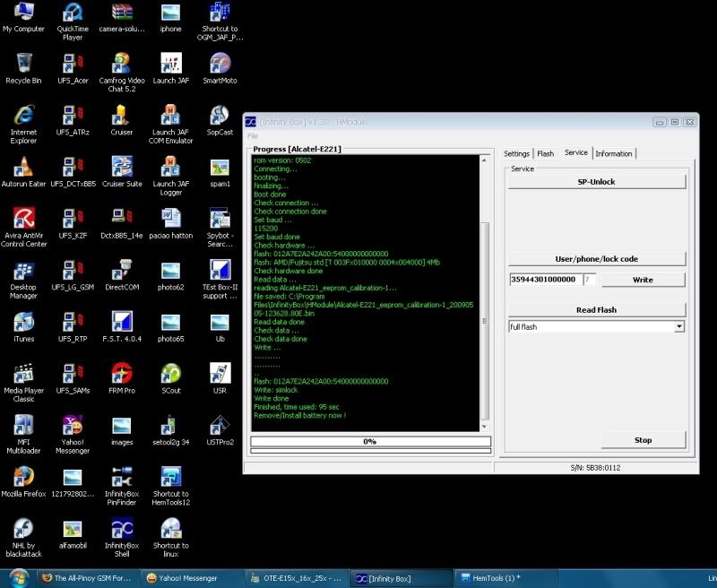Open the Information tab
The image size is (717, 588).
click(x=614, y=154)
